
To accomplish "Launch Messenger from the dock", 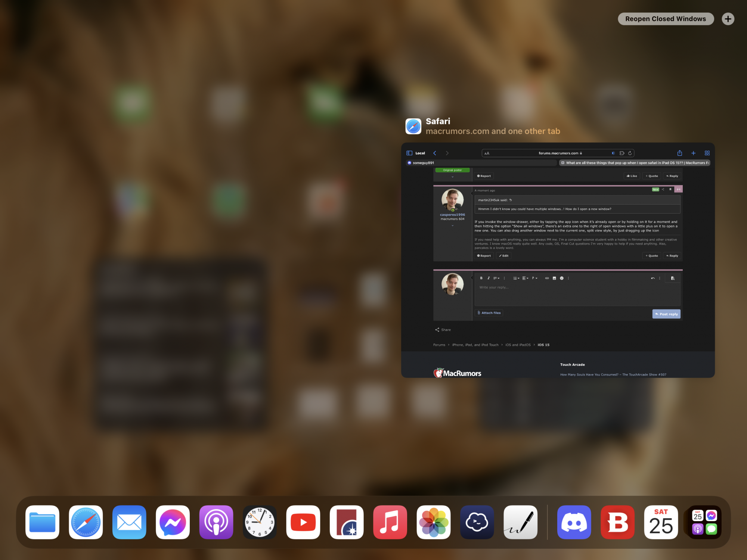I will 173,522.
